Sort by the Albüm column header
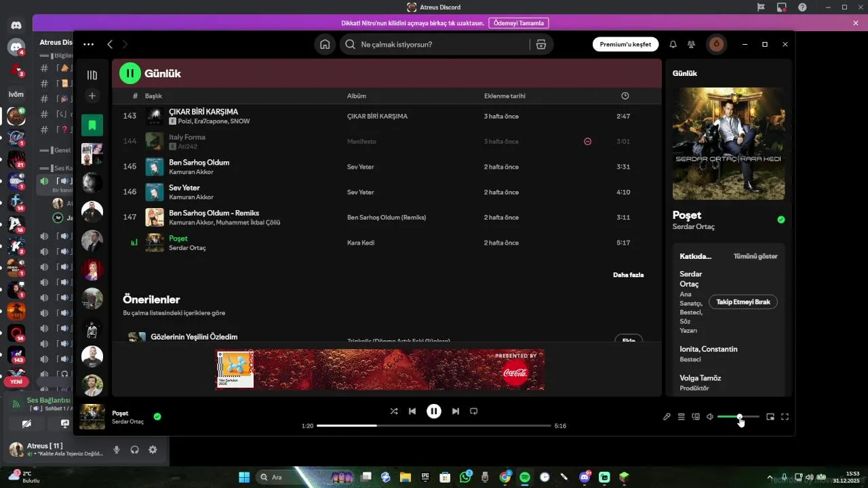This screenshot has height=488, width=868. point(357,96)
